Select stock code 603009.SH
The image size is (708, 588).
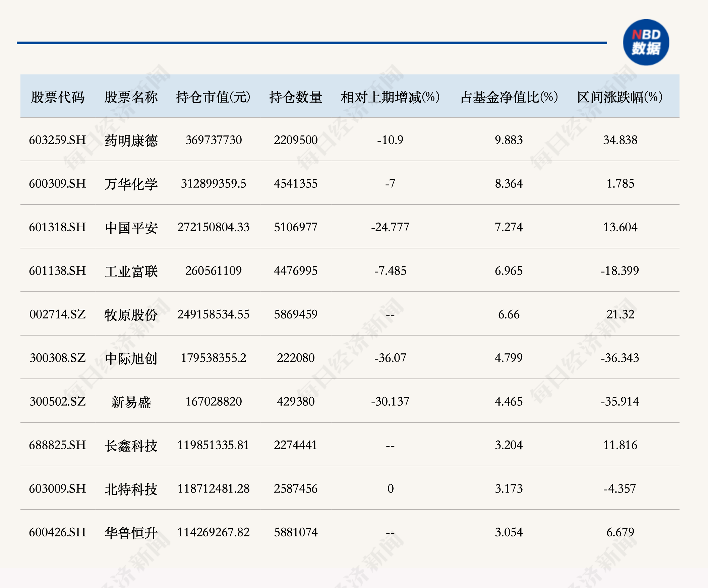[58, 488]
